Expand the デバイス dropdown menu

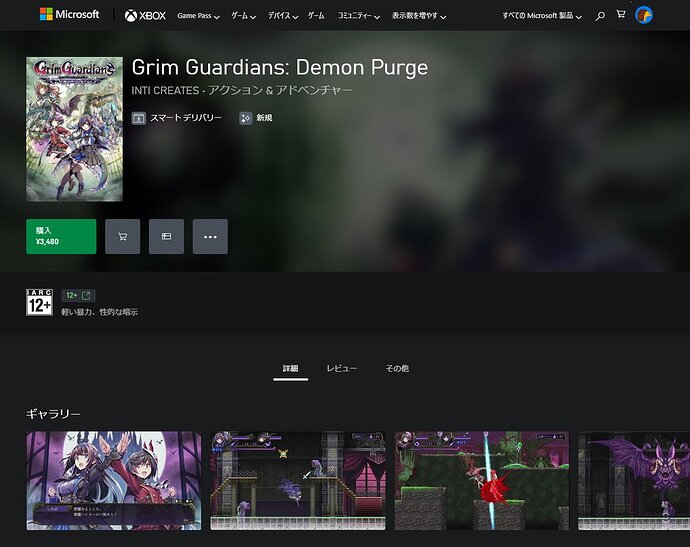click(x=283, y=16)
